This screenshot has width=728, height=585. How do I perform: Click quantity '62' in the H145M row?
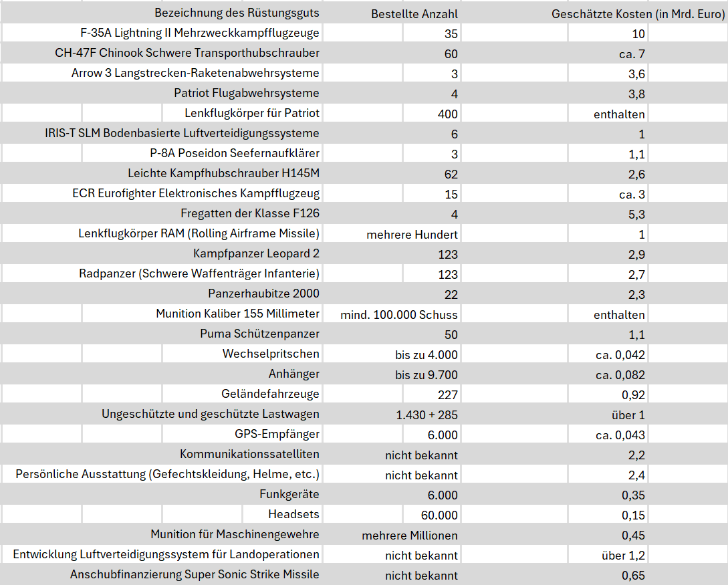click(x=451, y=174)
